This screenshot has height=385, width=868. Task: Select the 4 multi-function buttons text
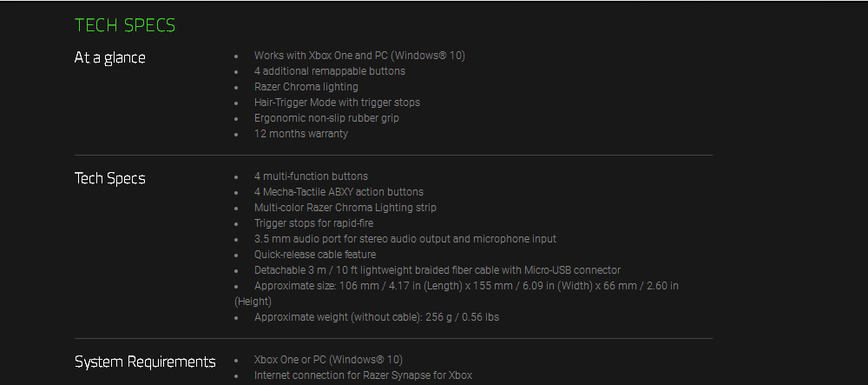coord(311,176)
